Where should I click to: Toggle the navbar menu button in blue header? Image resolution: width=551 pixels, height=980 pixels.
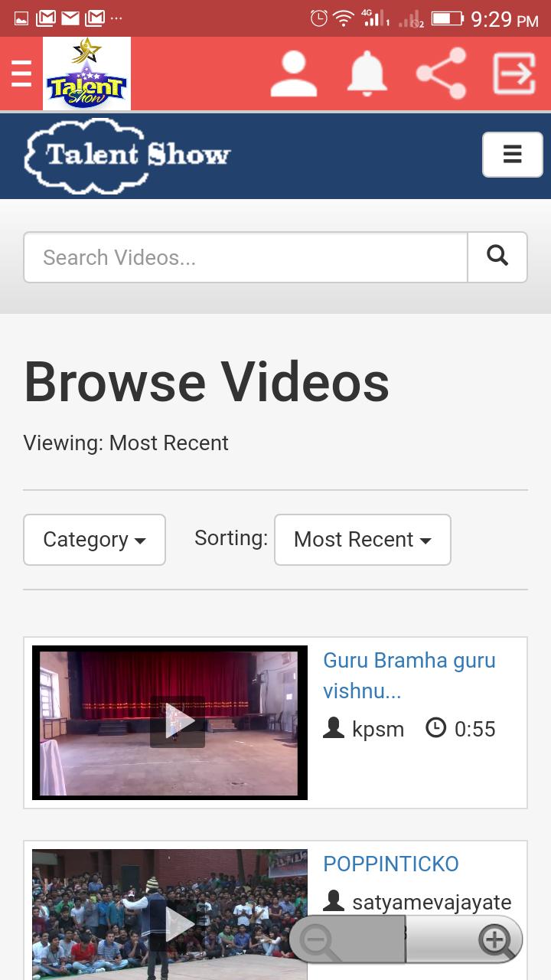(512, 155)
